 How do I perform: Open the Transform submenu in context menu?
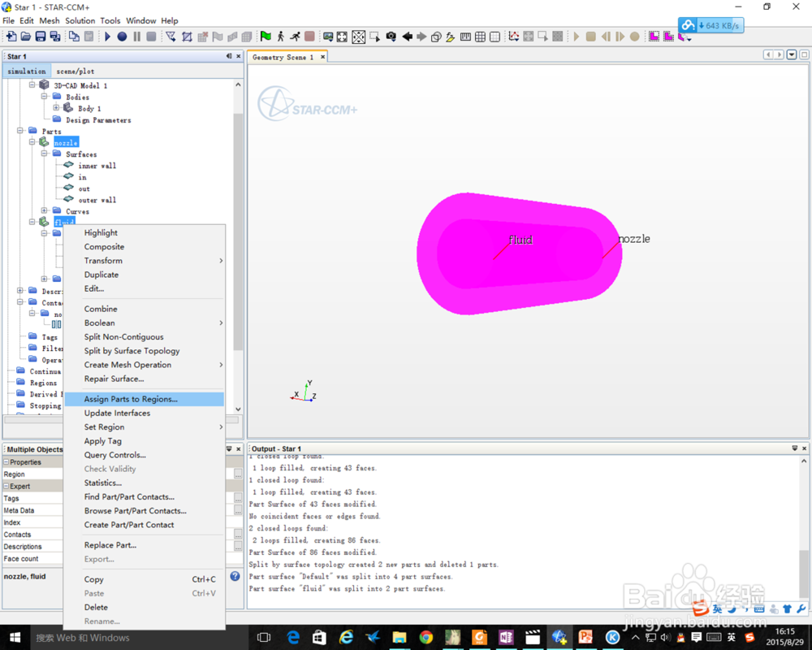[x=145, y=261]
